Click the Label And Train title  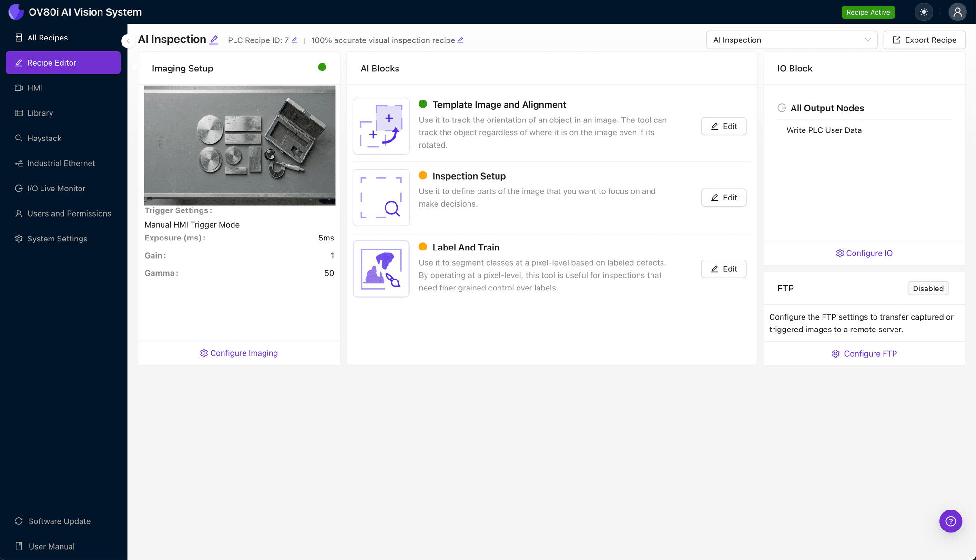[466, 248]
